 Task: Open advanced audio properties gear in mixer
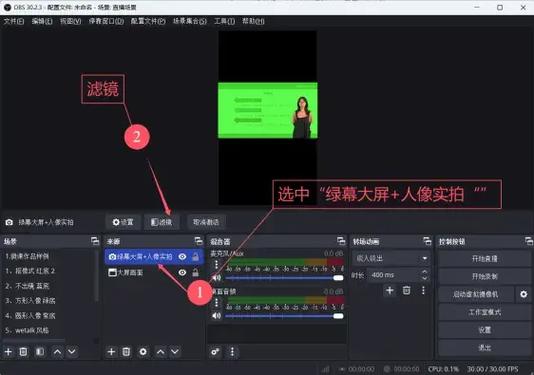(215, 351)
